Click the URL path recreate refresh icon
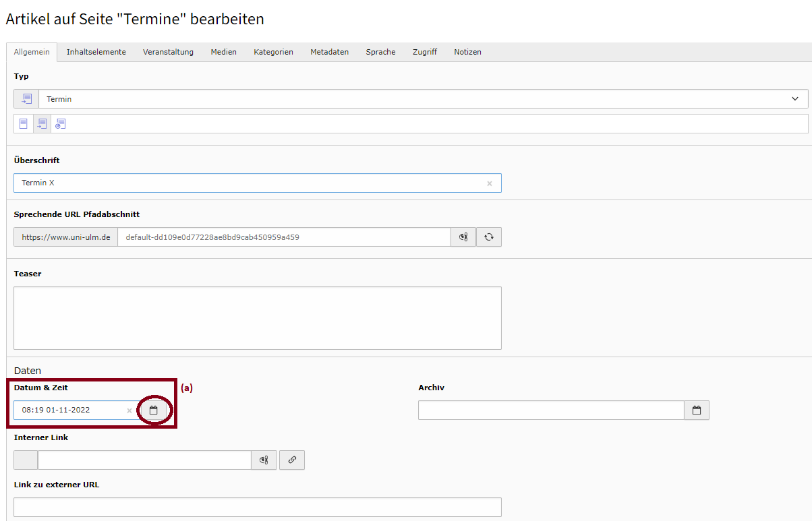The width and height of the screenshot is (812, 521). [x=489, y=237]
